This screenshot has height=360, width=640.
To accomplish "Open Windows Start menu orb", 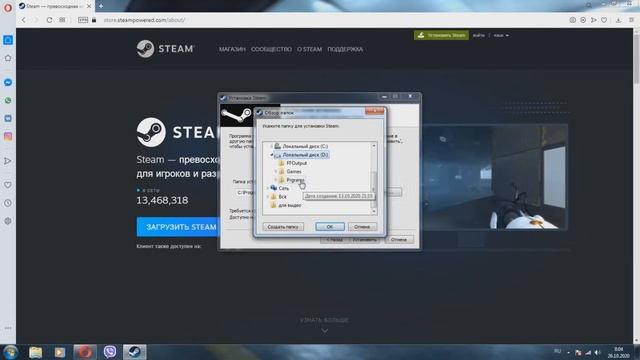I will tap(11, 352).
